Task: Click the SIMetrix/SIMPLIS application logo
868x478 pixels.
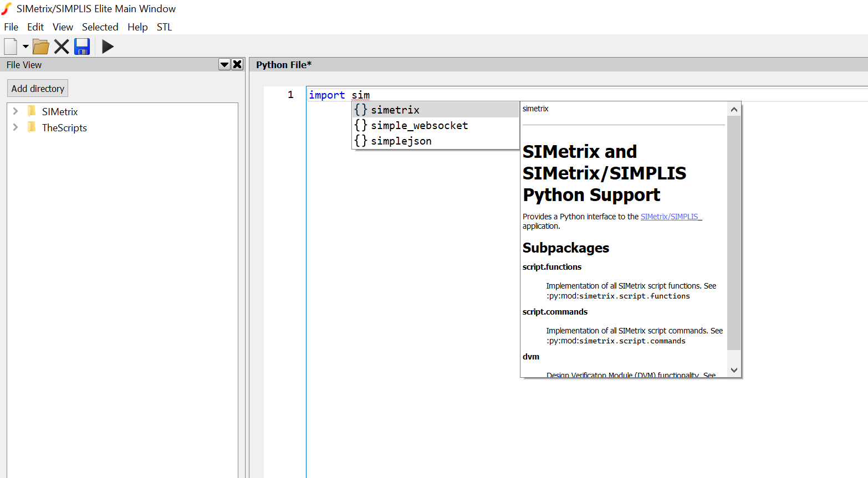Action: pyautogui.click(x=7, y=8)
